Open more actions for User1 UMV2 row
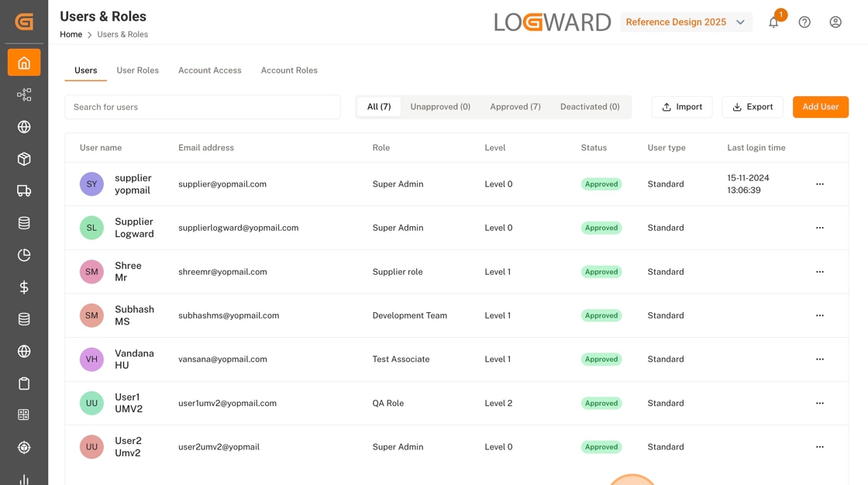Viewport: 868px width, 485px height. [x=820, y=403]
